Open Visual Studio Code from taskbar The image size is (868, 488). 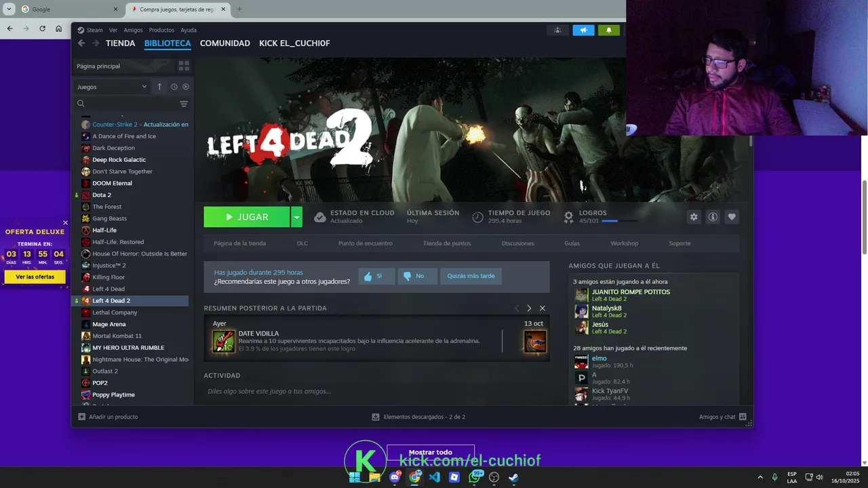click(x=435, y=477)
